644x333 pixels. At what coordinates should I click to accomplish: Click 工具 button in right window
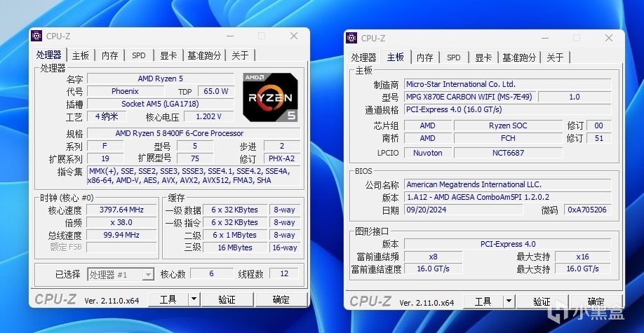(x=483, y=301)
